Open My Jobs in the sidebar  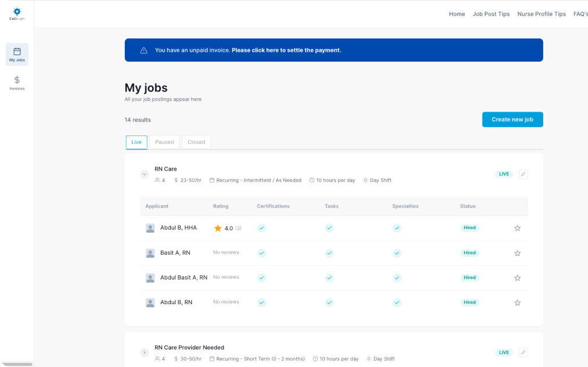[17, 55]
